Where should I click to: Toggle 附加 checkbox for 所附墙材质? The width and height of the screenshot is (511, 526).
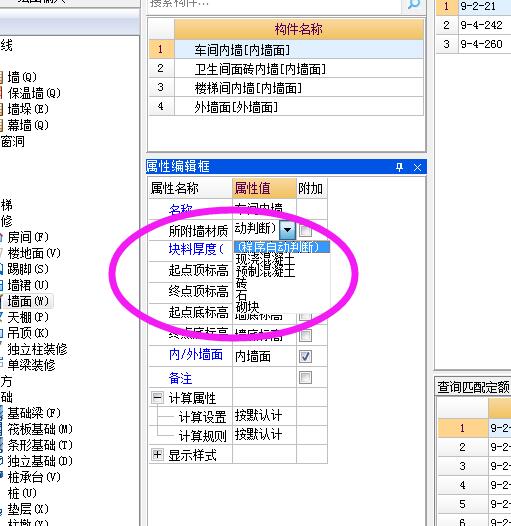pyautogui.click(x=305, y=230)
